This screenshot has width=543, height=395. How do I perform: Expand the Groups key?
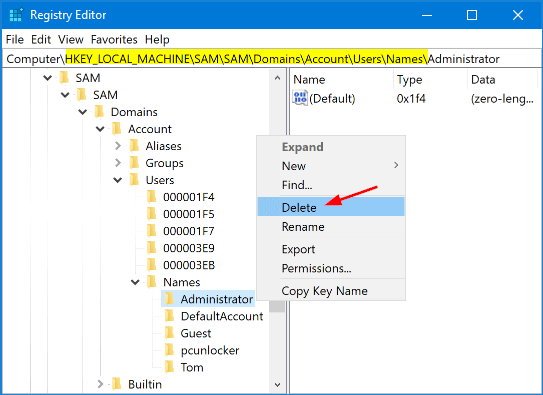point(118,163)
